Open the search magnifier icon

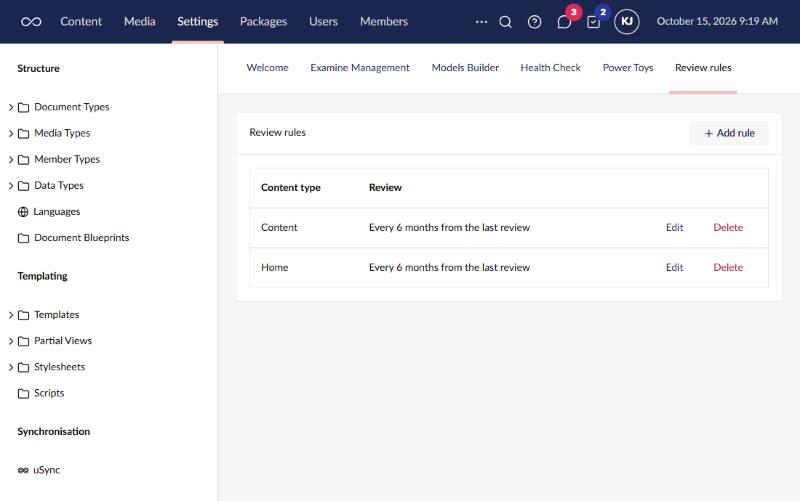pos(505,21)
